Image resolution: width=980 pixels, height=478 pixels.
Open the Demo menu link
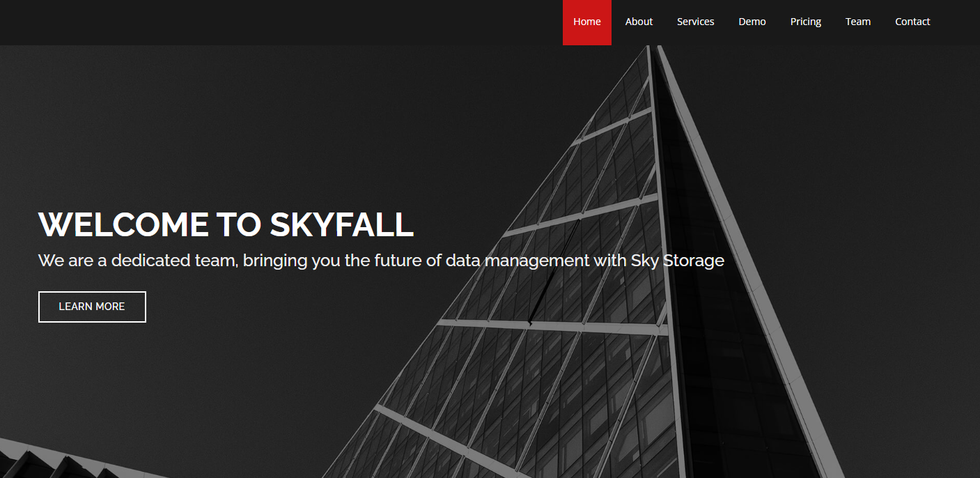[x=752, y=22]
